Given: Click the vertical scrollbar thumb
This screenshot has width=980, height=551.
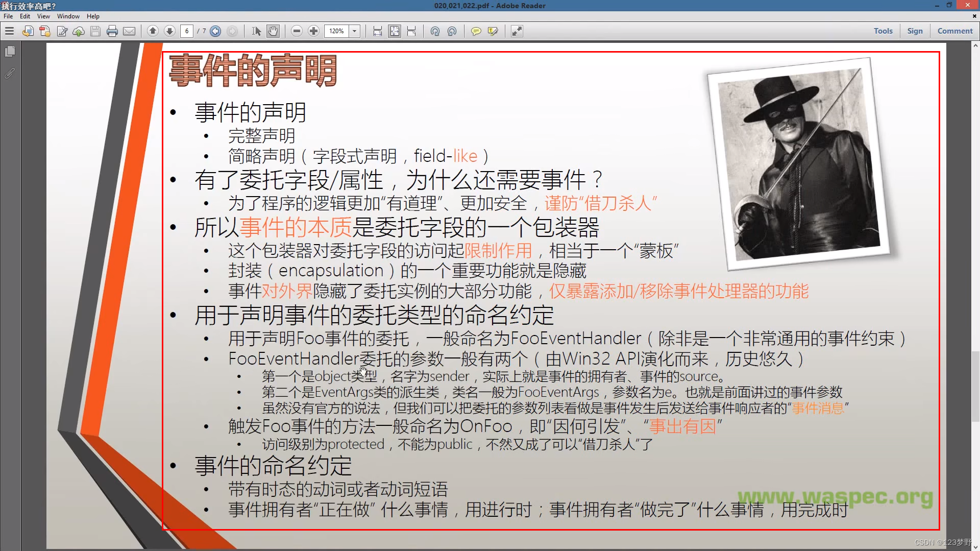Looking at the screenshot, I should click(975, 387).
